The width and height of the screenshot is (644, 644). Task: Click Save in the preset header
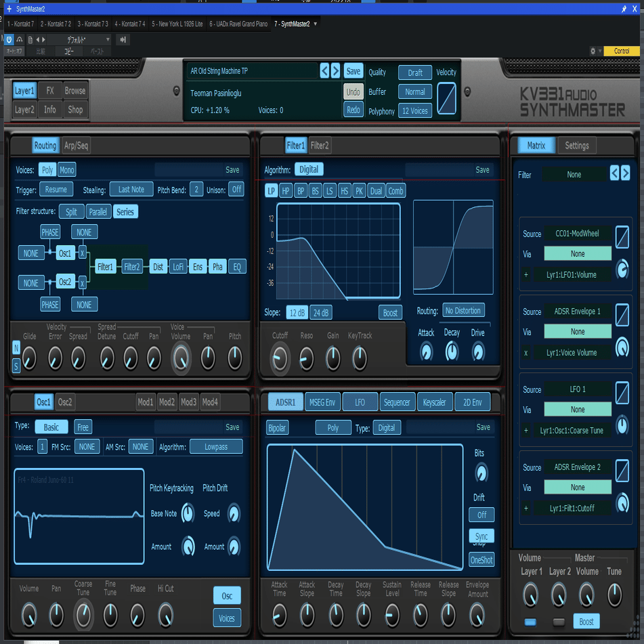tap(353, 71)
